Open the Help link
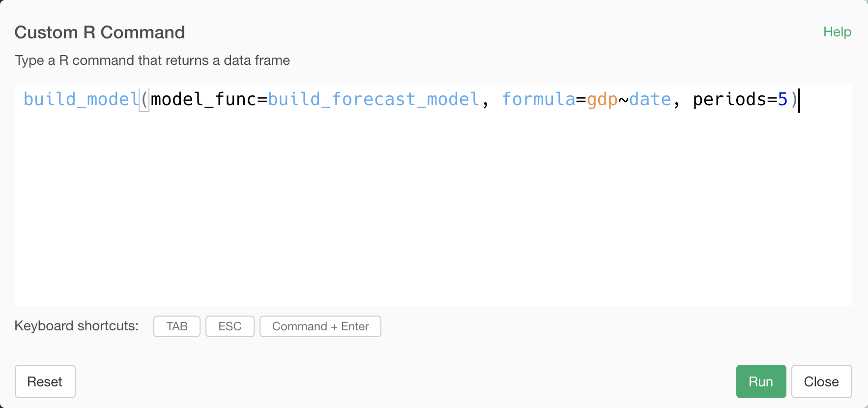 (837, 32)
